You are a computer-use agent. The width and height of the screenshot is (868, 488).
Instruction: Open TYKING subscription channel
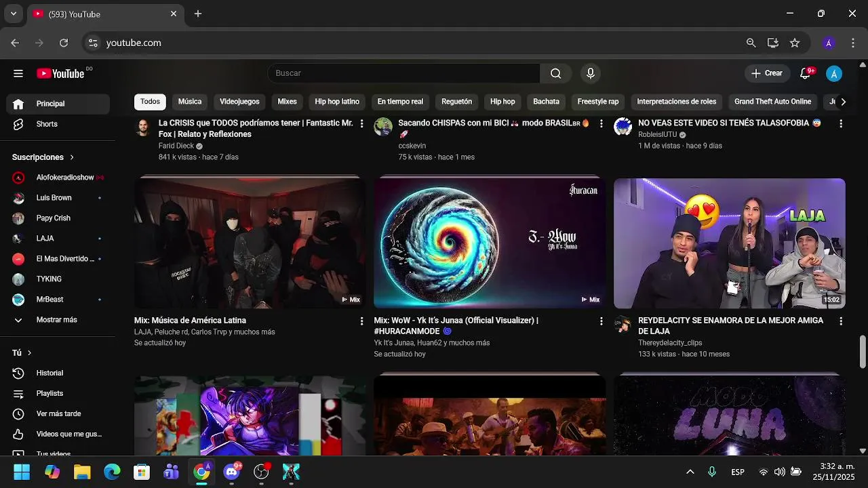[x=58, y=279]
